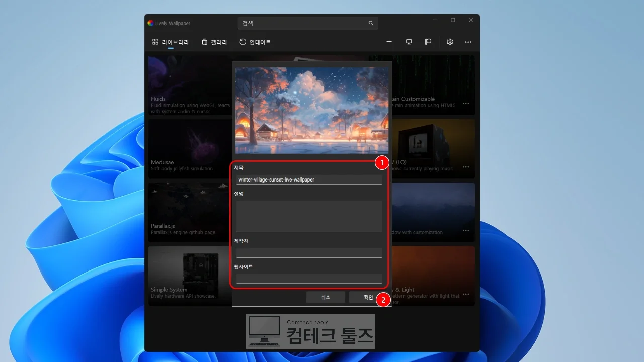Viewport: 644px width, 362px height.
Task: Click the 설명 description text area
Action: pyautogui.click(x=309, y=216)
